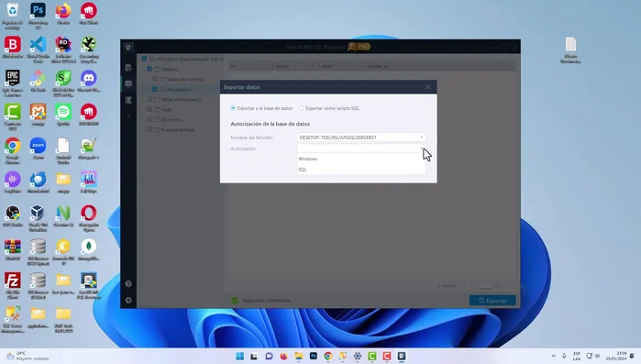Switch to EaseUS MS SQL Recovery taskbar icon
The image size is (641, 364).
click(402, 357)
